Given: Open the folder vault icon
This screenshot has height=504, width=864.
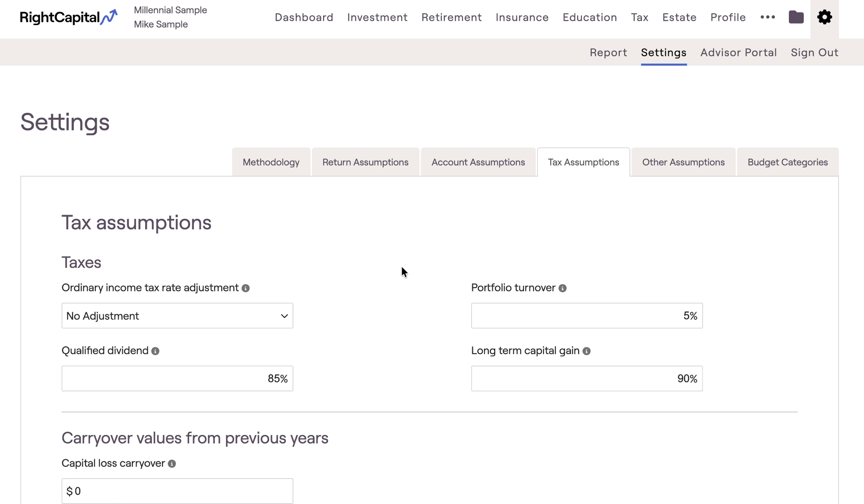Looking at the screenshot, I should point(796,17).
